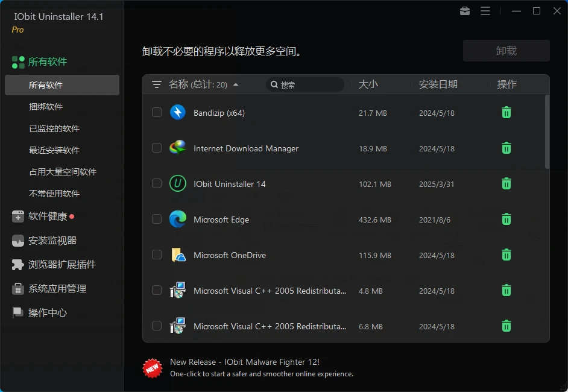Viewport: 568px width, 392px height.
Task: Open the 浏览器扩展插件 section label
Action: [62, 265]
